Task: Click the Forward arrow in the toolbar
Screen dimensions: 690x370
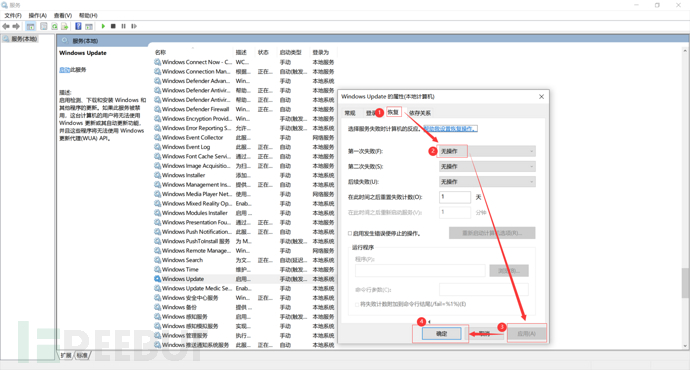Action: pos(16,26)
